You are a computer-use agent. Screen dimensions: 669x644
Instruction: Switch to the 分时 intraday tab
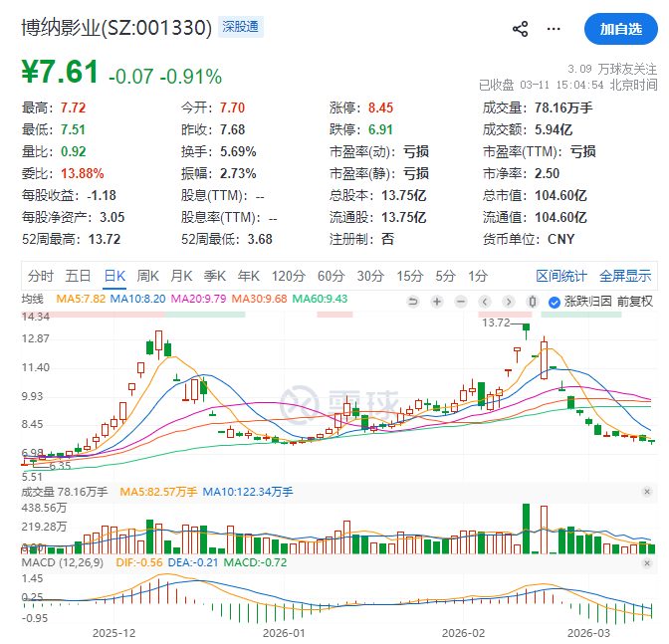(41, 276)
